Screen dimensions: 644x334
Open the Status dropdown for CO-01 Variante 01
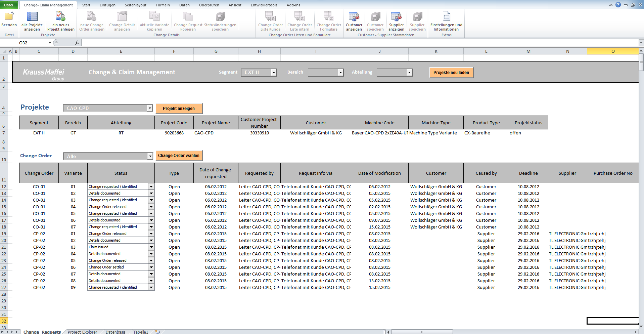coord(151,186)
